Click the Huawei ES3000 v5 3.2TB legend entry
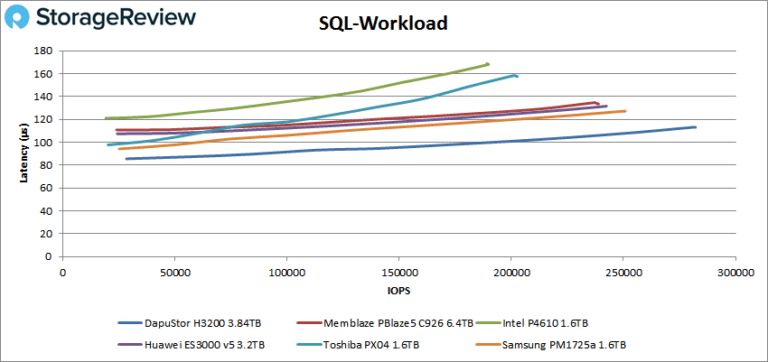 click(x=192, y=344)
